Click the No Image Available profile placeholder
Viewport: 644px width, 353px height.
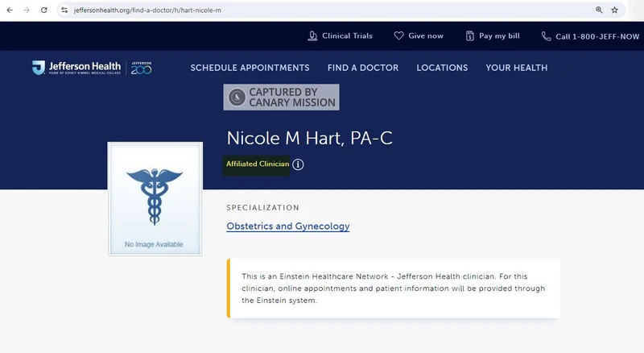[x=155, y=199]
